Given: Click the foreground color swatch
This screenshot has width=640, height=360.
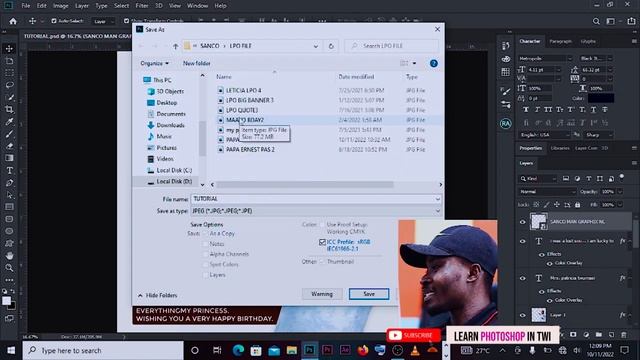Looking at the screenshot, I should 6,301.
